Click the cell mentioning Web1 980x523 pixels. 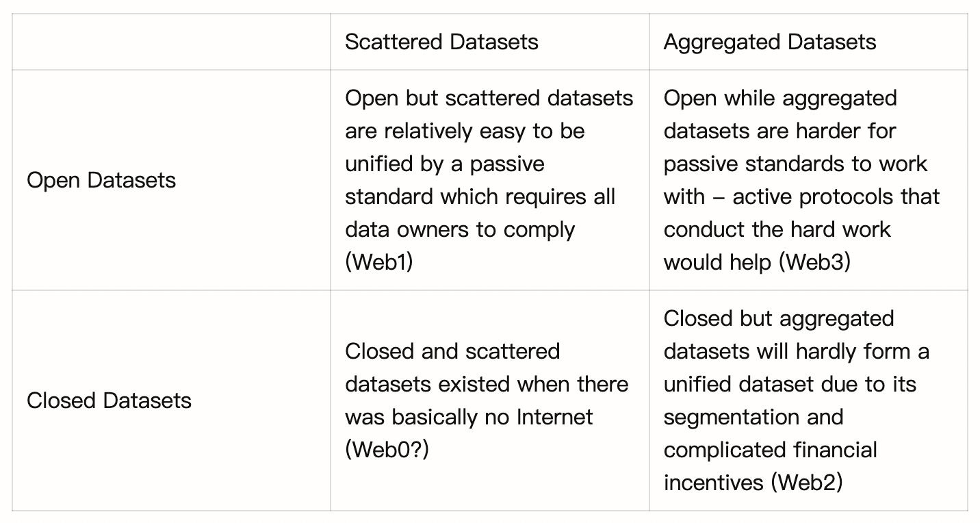(489, 180)
